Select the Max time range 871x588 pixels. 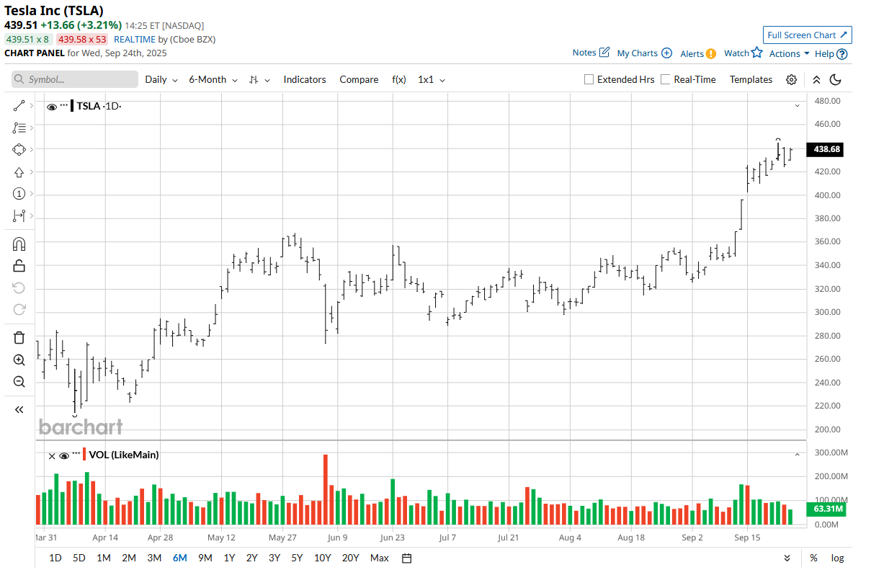pyautogui.click(x=380, y=558)
